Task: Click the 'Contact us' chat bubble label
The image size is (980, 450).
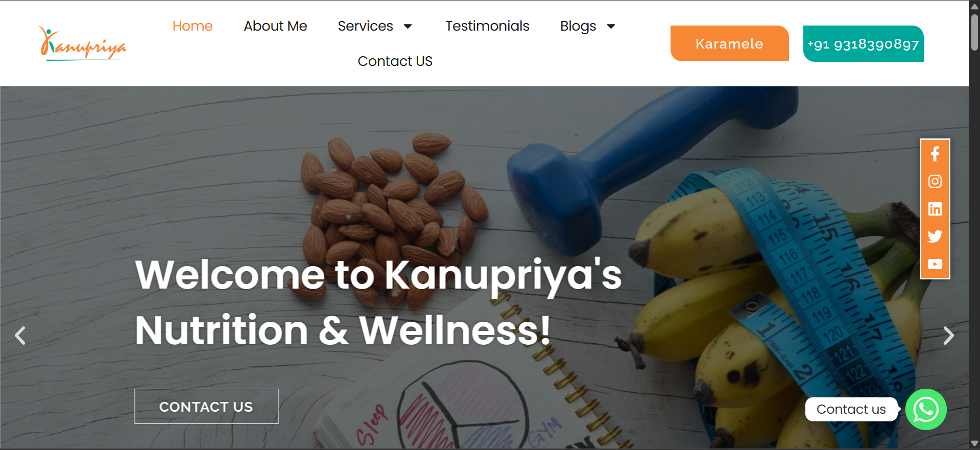Action: [x=851, y=409]
